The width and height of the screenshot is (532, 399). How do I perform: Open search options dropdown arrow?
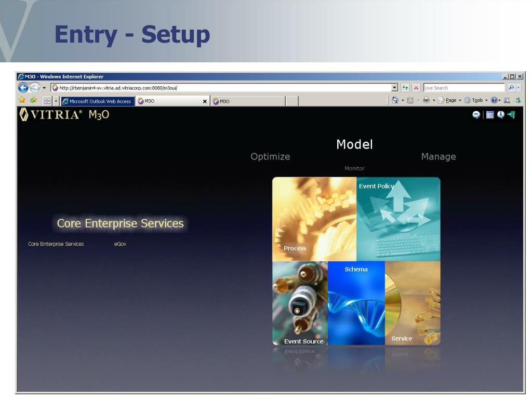[x=518, y=87]
